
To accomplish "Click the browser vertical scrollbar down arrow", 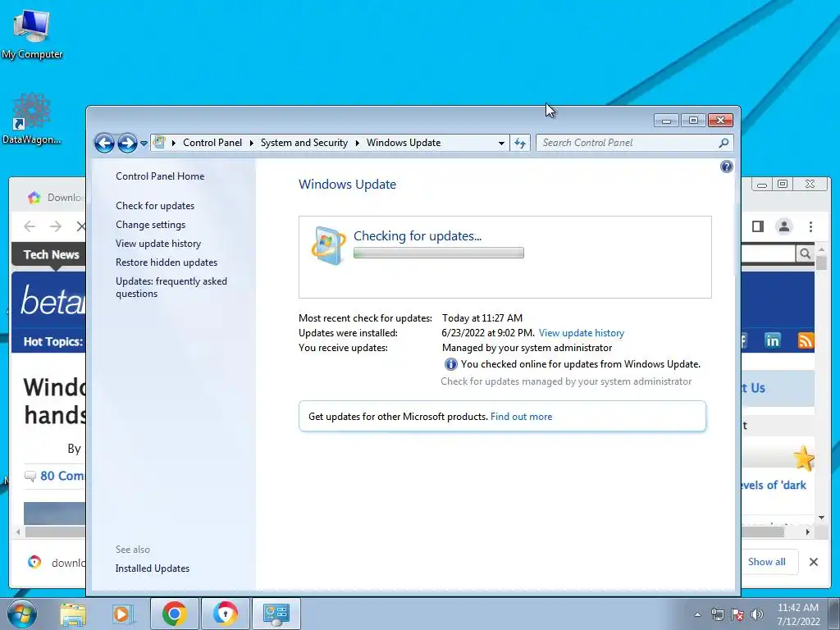I will click(821, 518).
